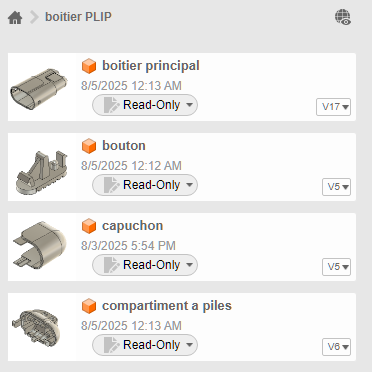Open the web view globe icon
This screenshot has height=372, width=372.
pos(343,17)
